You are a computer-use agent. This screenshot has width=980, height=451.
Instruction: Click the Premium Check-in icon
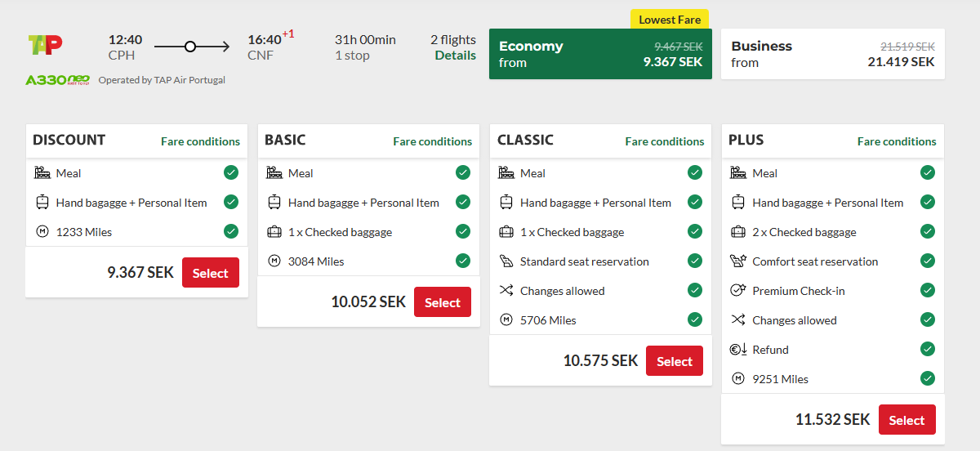[738, 291]
